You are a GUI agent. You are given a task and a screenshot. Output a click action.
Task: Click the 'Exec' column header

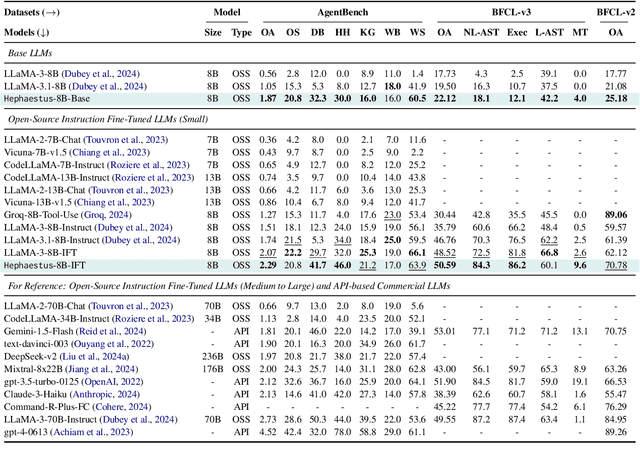tap(517, 32)
